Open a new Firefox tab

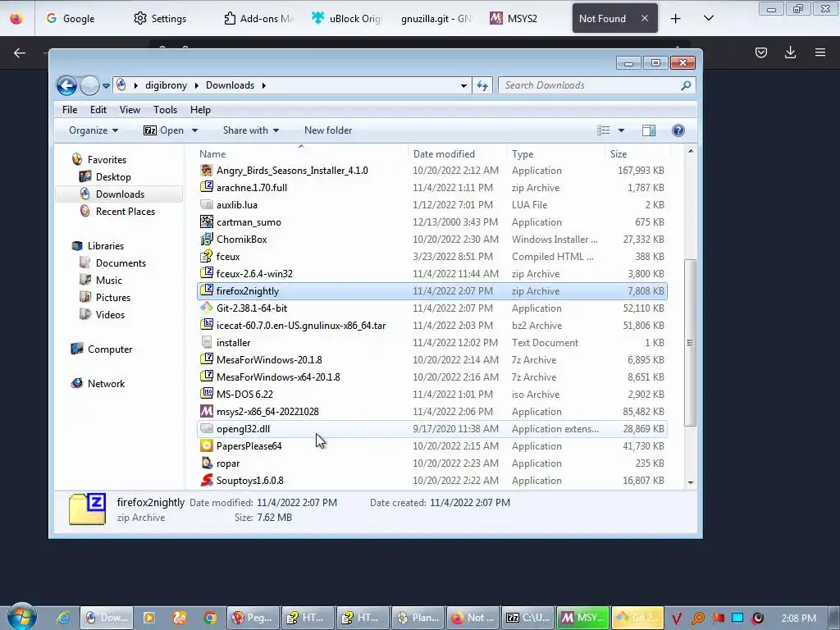(x=676, y=19)
